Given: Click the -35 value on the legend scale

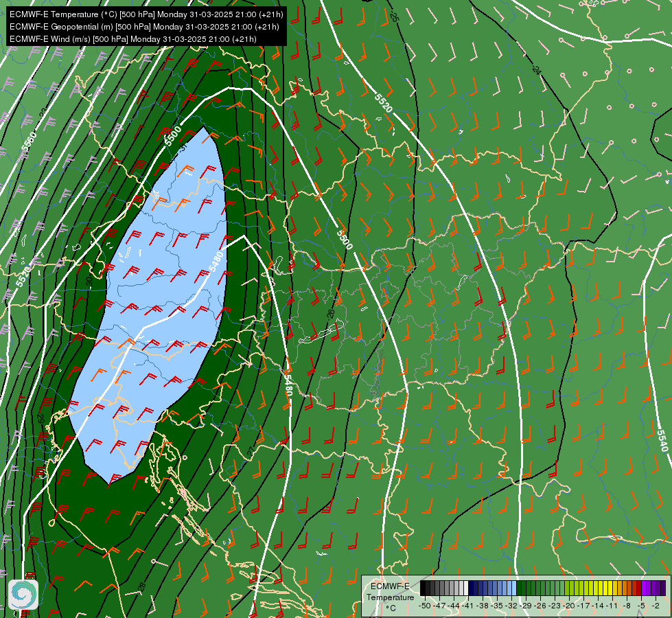Looking at the screenshot, I should (x=497, y=606).
